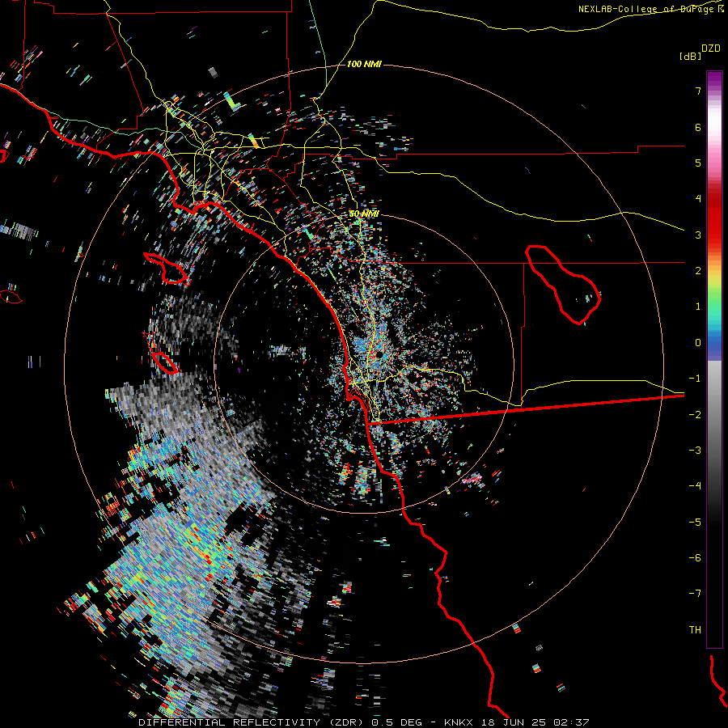
Task: Click the 'DZD' color scale title
Action: (x=711, y=49)
